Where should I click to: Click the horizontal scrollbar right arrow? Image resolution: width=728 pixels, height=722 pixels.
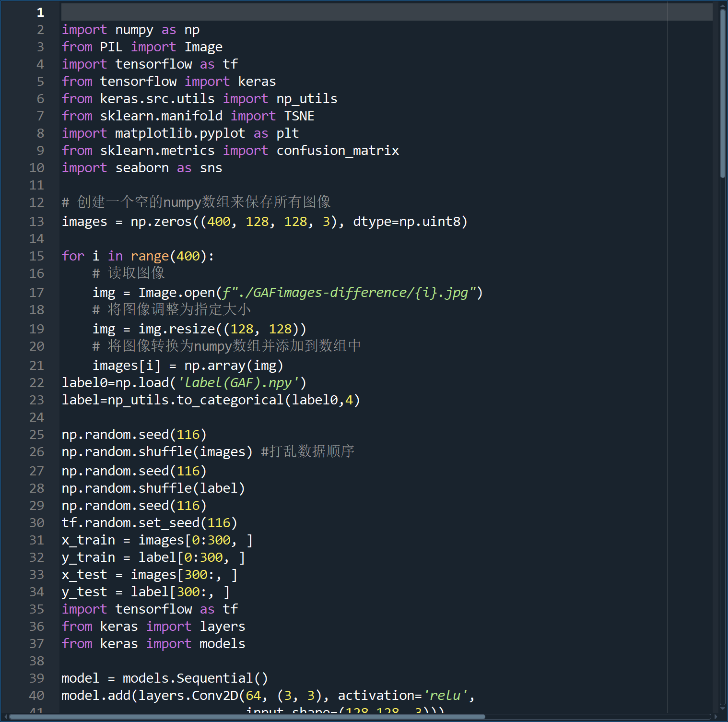[x=716, y=717]
